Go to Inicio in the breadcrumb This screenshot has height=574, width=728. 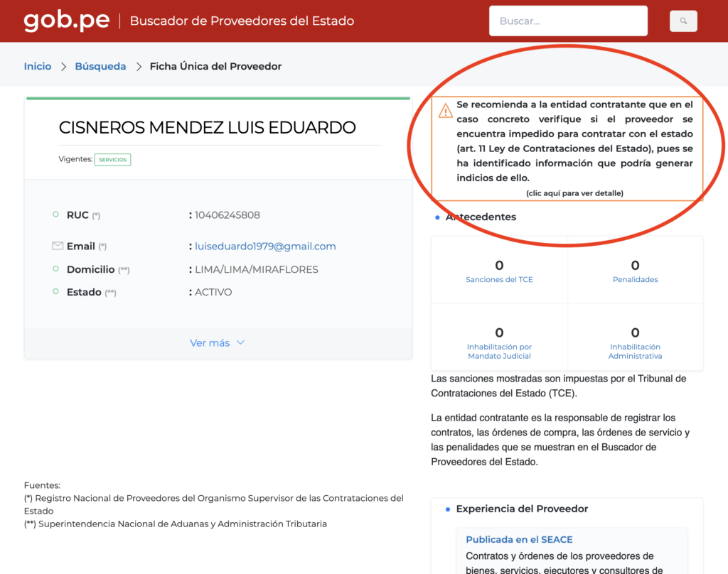38,66
